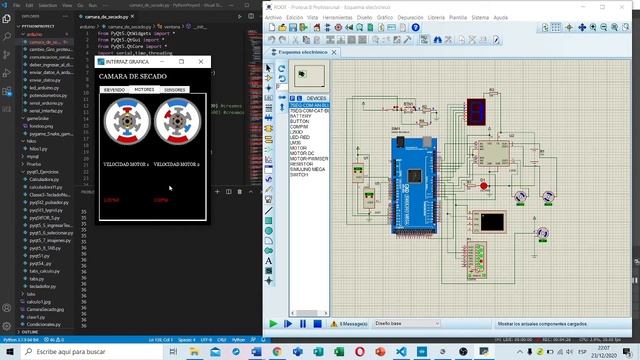Expand the mysql folder in explorer
This screenshot has height=360, width=640.
pos(33,156)
